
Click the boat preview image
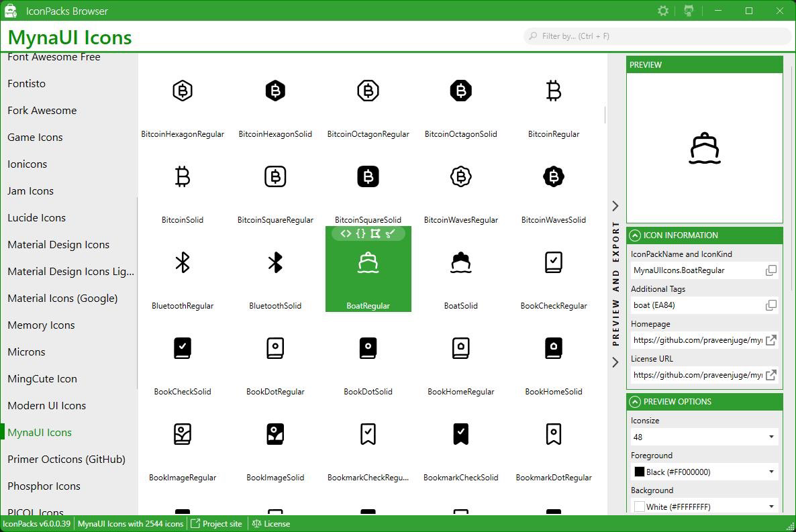click(x=704, y=148)
